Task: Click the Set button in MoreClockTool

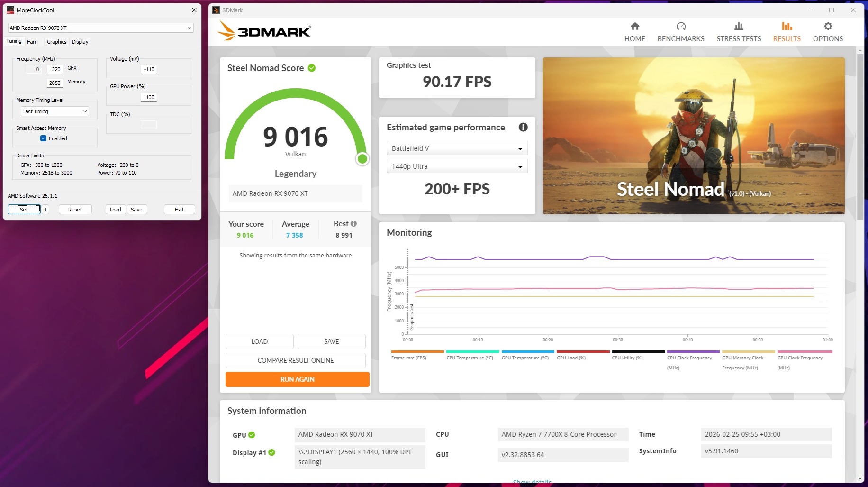Action: 24,210
